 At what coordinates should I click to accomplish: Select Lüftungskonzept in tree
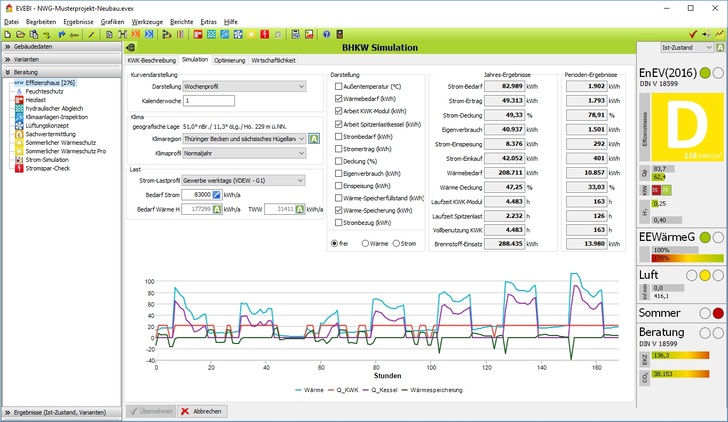click(x=47, y=125)
